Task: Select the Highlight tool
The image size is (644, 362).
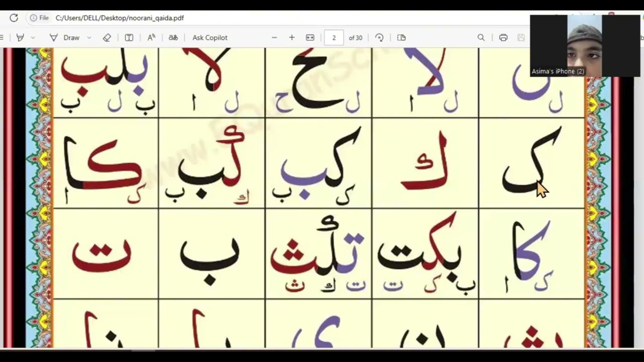Action: pos(20,38)
